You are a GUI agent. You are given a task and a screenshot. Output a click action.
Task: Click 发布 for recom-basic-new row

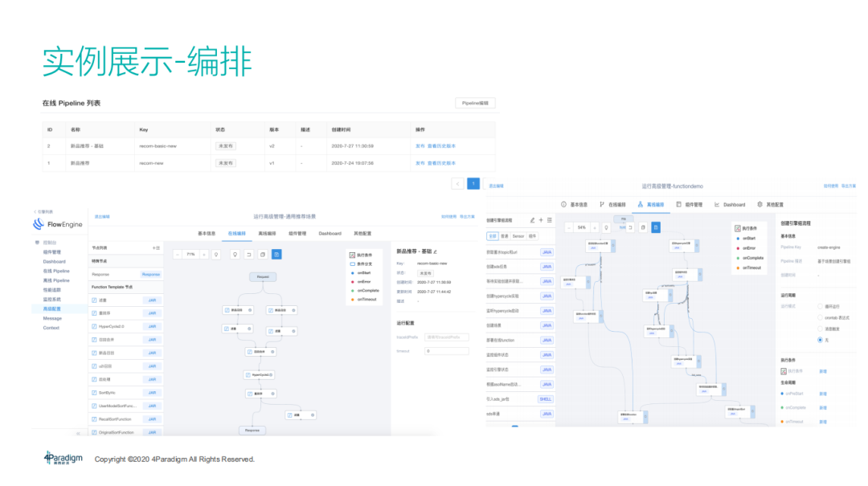pos(420,146)
